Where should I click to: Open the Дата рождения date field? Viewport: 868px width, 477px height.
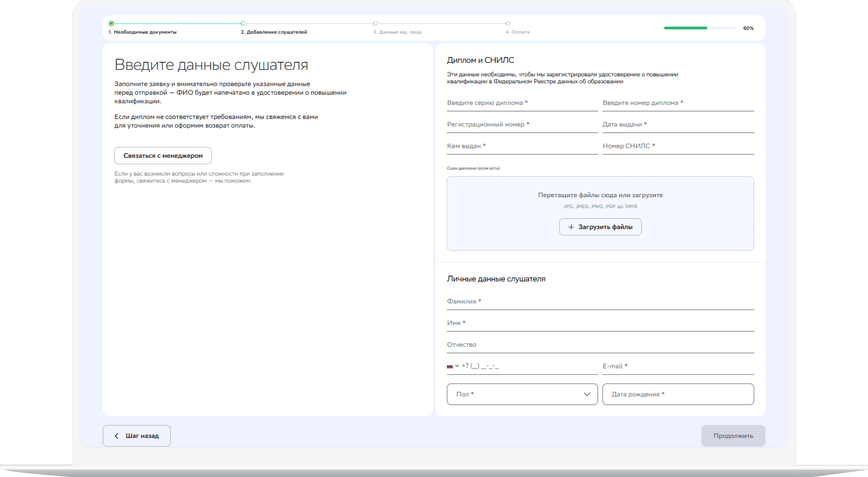[678, 394]
